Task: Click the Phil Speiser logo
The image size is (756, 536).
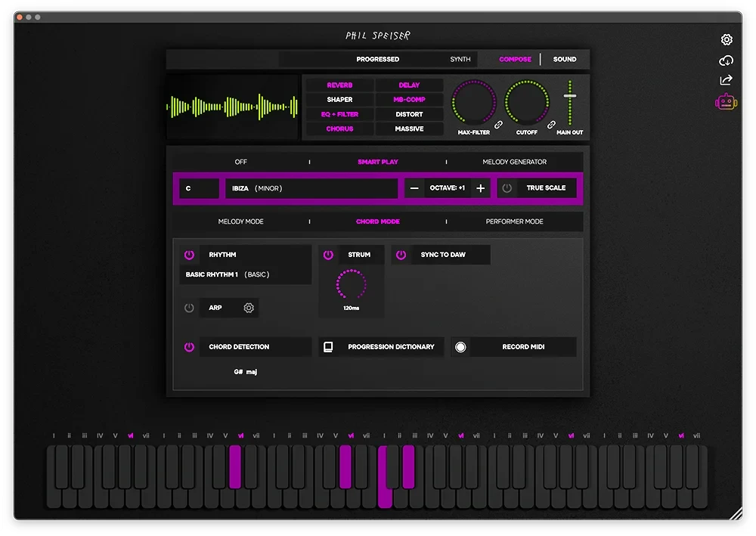Action: [x=377, y=36]
